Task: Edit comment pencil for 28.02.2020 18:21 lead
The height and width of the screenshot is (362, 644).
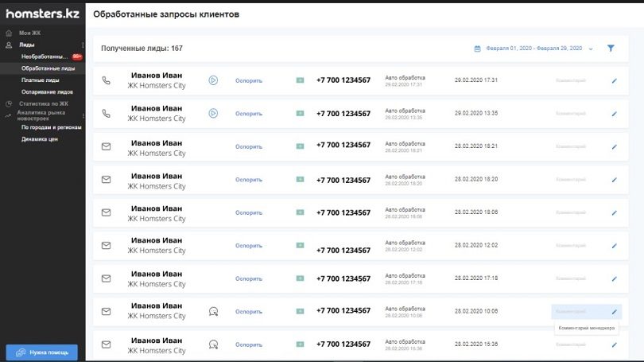Action: tap(614, 146)
